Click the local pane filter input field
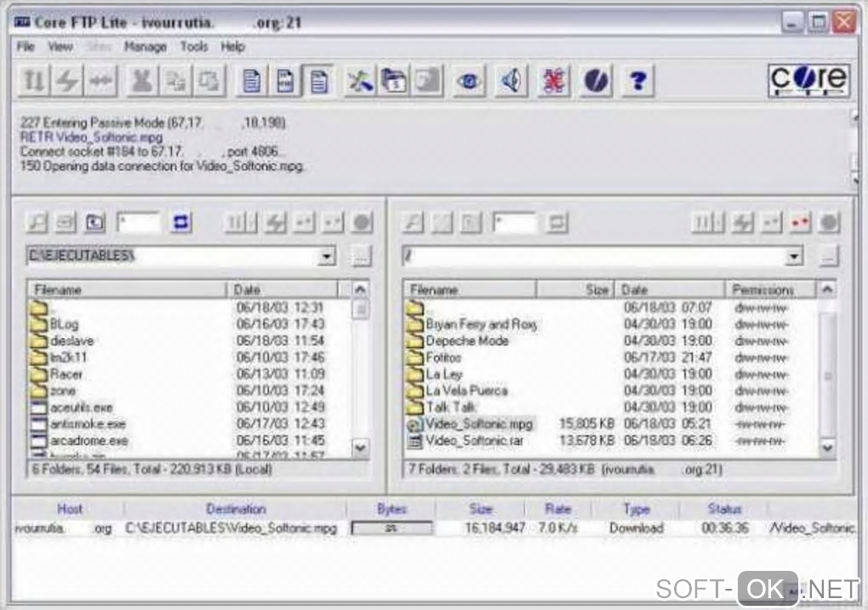This screenshot has width=868, height=610. point(139,223)
